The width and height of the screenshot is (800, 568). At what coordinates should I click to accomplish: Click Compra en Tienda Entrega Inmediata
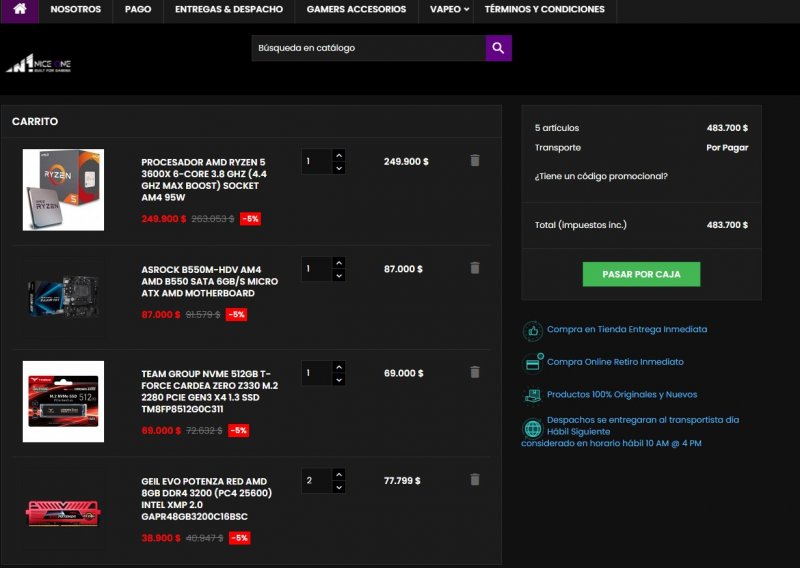coord(627,329)
